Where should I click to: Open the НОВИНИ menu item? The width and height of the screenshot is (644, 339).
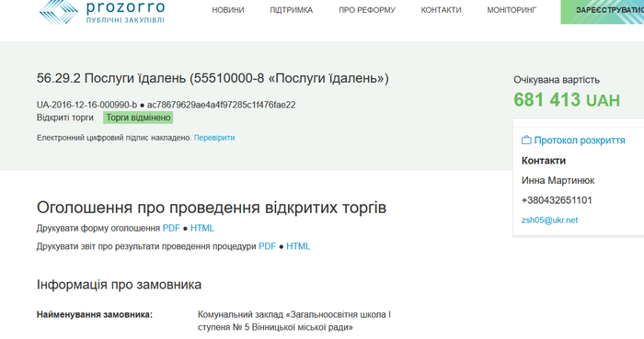pyautogui.click(x=228, y=10)
